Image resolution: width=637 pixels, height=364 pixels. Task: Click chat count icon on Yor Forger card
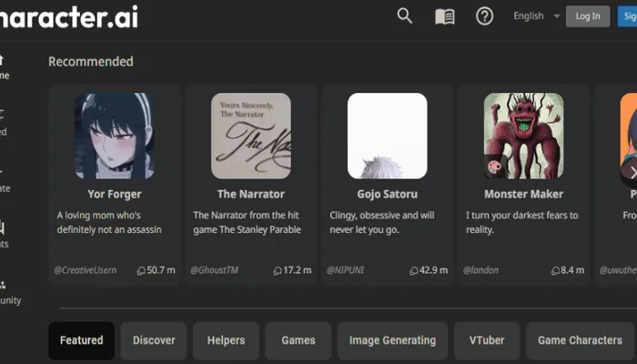pos(141,270)
